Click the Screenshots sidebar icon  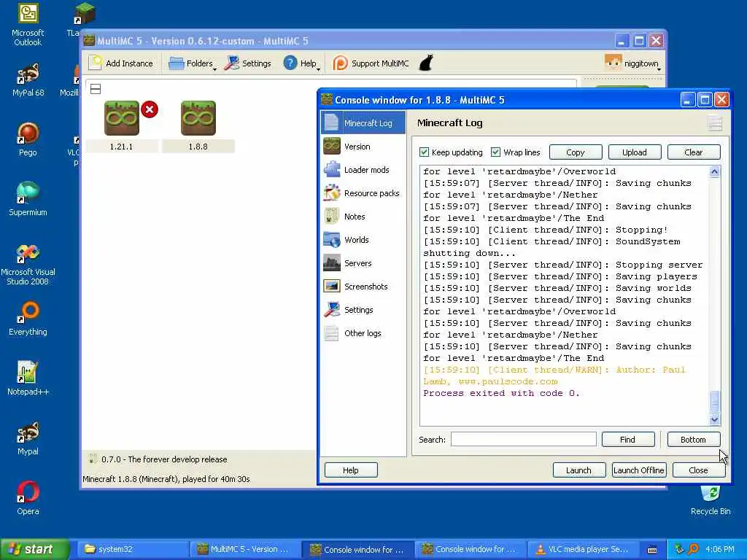click(x=332, y=286)
